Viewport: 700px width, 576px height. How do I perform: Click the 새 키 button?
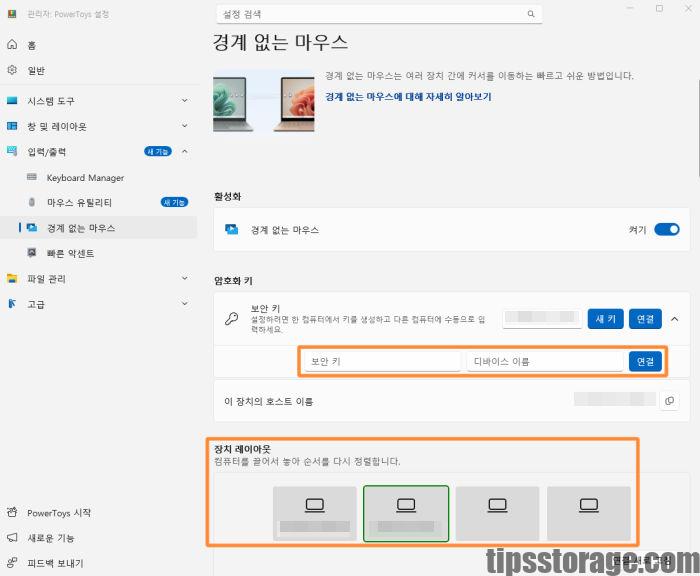click(605, 319)
